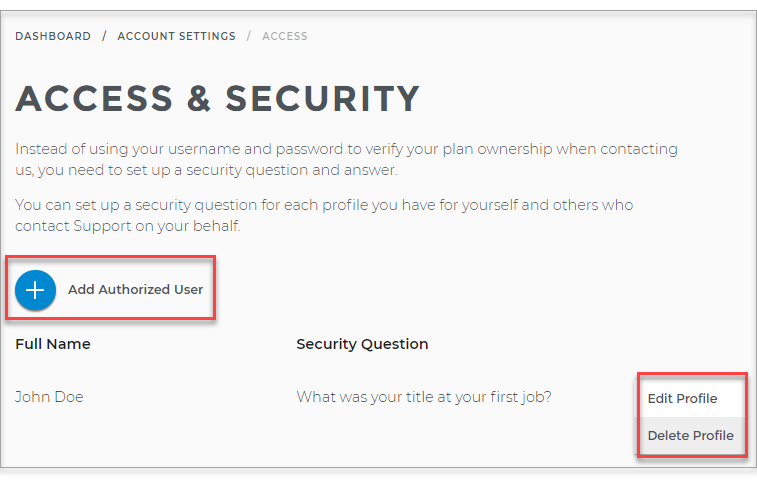Click the blue plus circle icon
The image size is (757, 483).
tap(35, 290)
